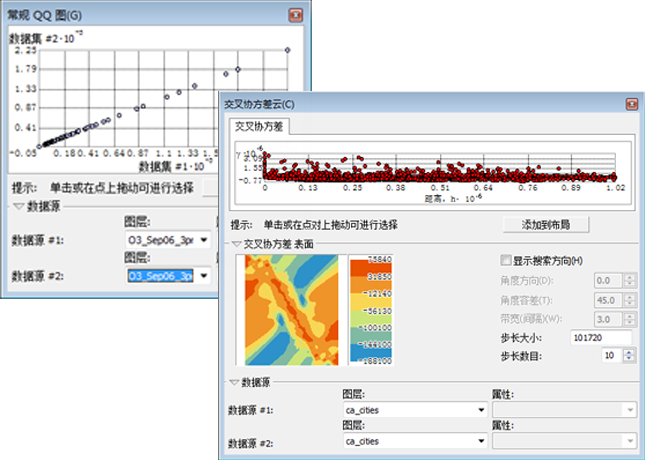This screenshot has width=645, height=460.
Task: Enable the 显示搜索方向 checkbox
Action: (x=506, y=260)
